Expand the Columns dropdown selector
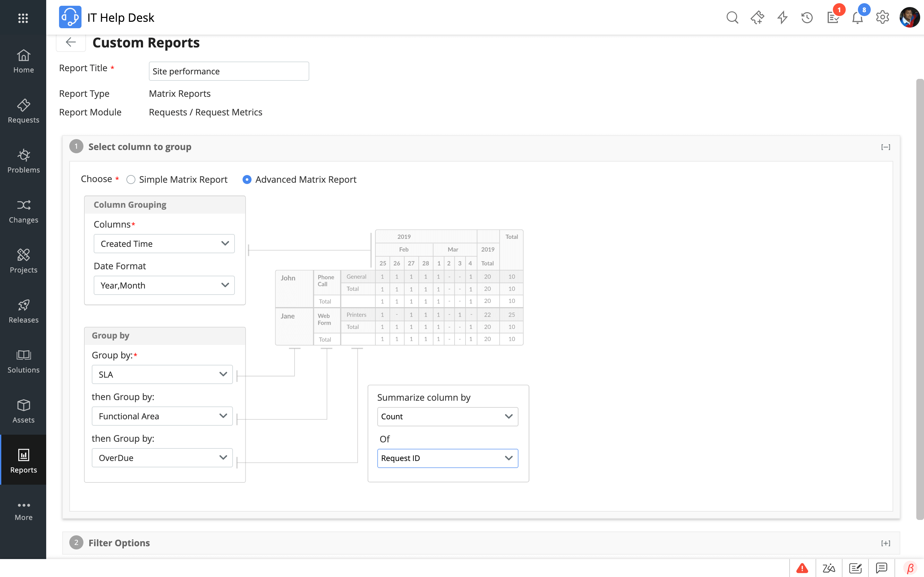 click(x=226, y=243)
